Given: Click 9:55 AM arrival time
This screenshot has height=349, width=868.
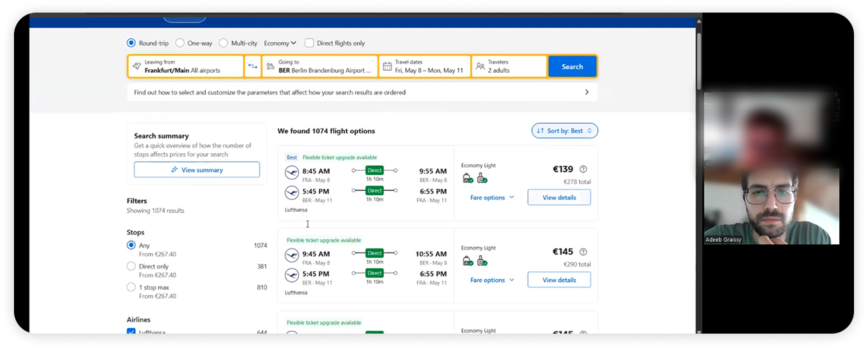Looking at the screenshot, I should [x=433, y=171].
